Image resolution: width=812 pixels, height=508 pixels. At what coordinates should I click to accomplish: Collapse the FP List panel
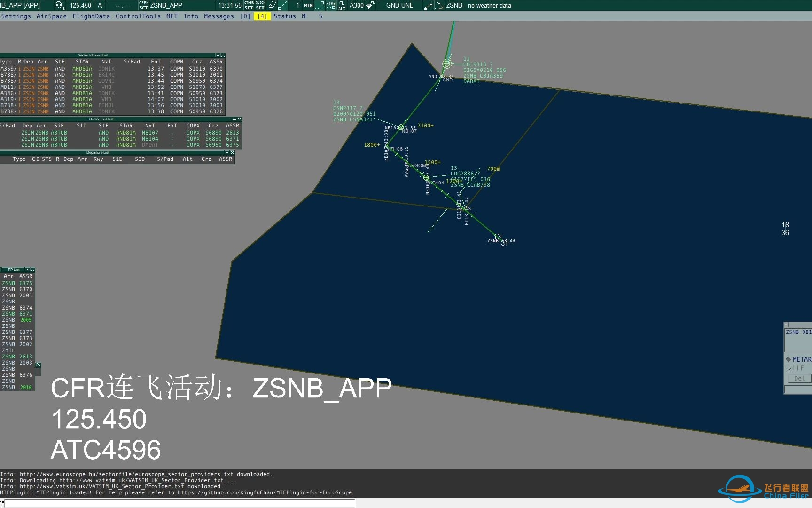[27, 270]
